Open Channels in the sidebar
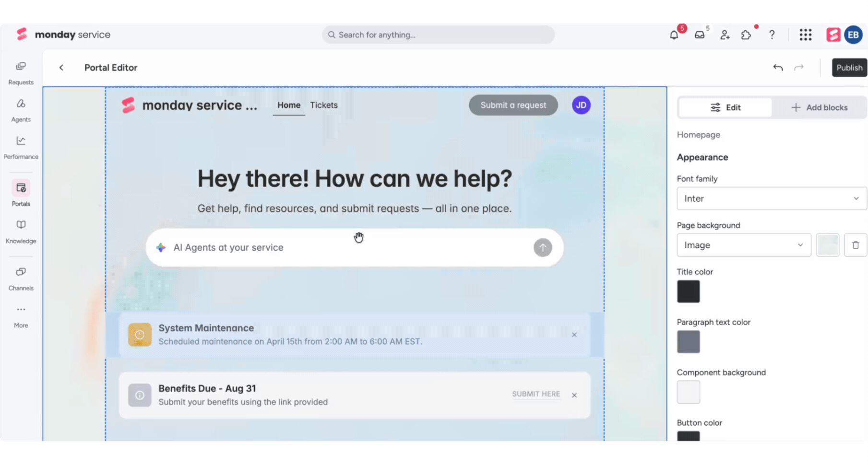 pos(21,279)
